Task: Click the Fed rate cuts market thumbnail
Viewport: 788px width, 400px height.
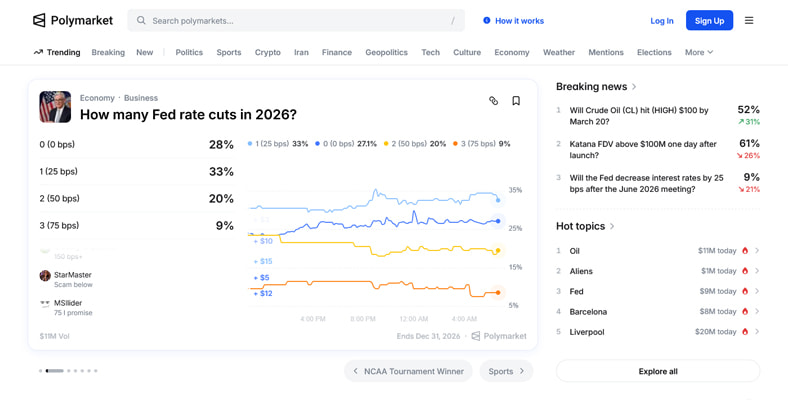Action: (x=55, y=107)
